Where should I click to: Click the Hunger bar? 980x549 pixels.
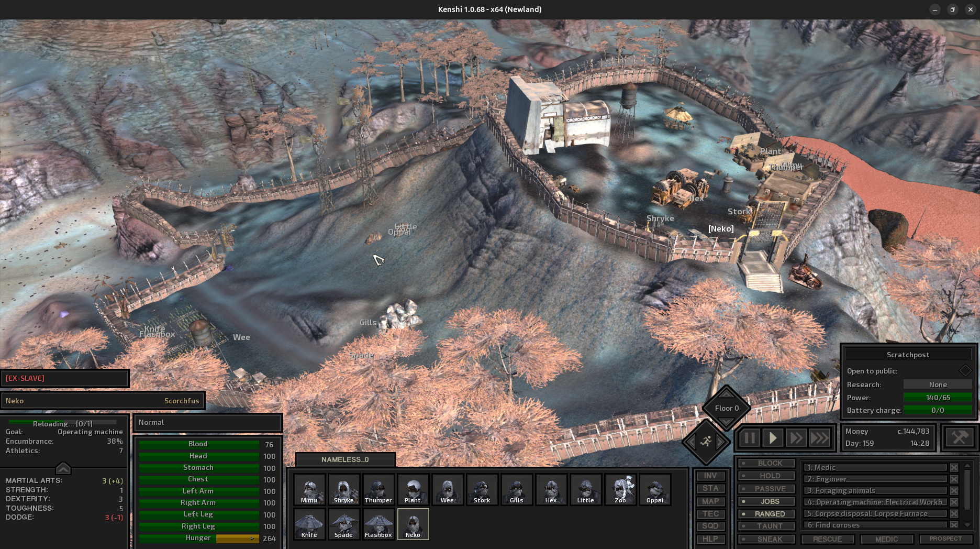tap(199, 538)
